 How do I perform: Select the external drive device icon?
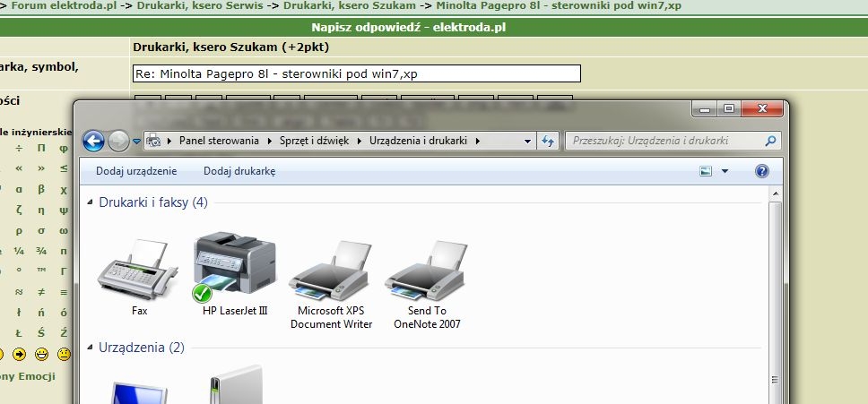(x=235, y=384)
